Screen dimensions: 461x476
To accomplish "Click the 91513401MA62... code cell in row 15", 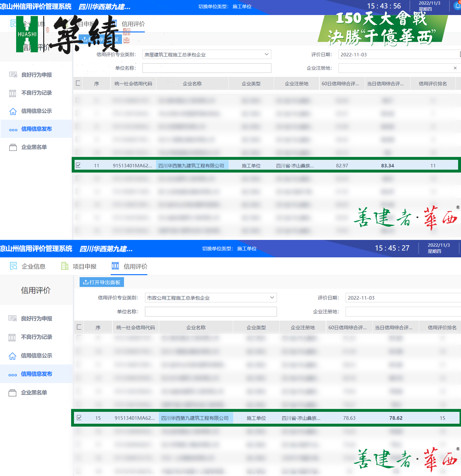I will [x=135, y=418].
